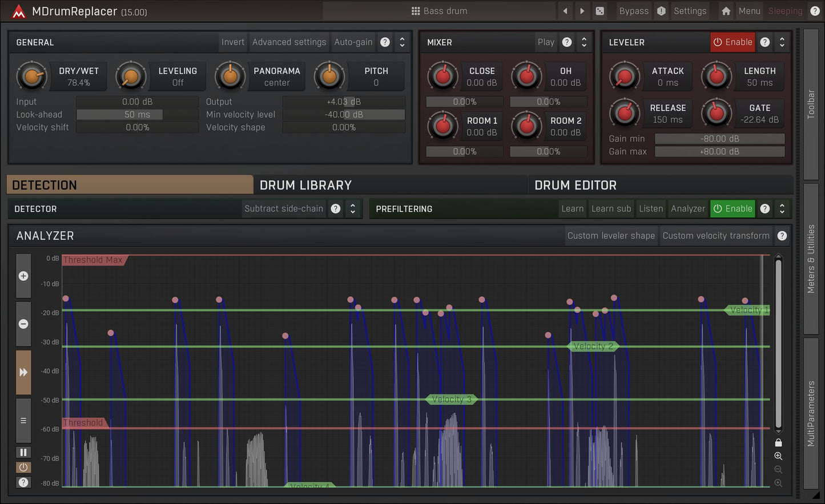Expand the Detector panel arrows
This screenshot has height=504, width=825.
point(353,209)
